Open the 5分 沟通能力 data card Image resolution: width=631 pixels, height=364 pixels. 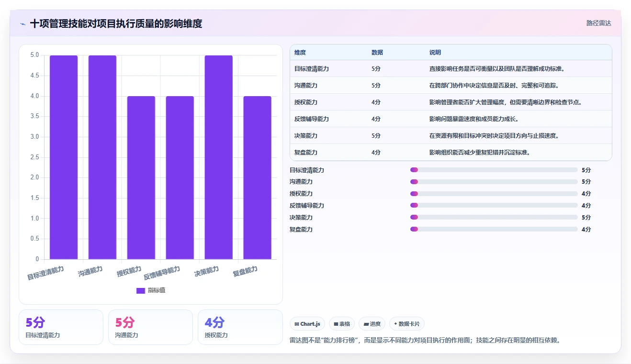[150, 327]
